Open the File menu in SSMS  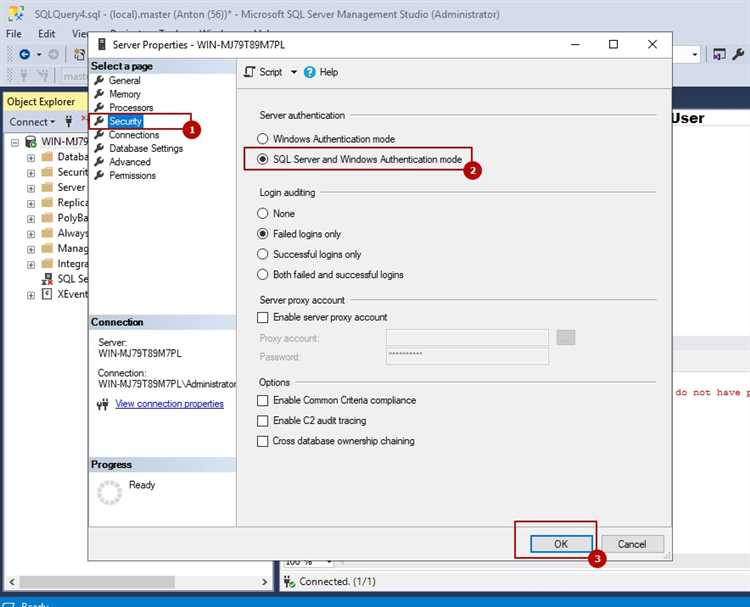click(14, 34)
